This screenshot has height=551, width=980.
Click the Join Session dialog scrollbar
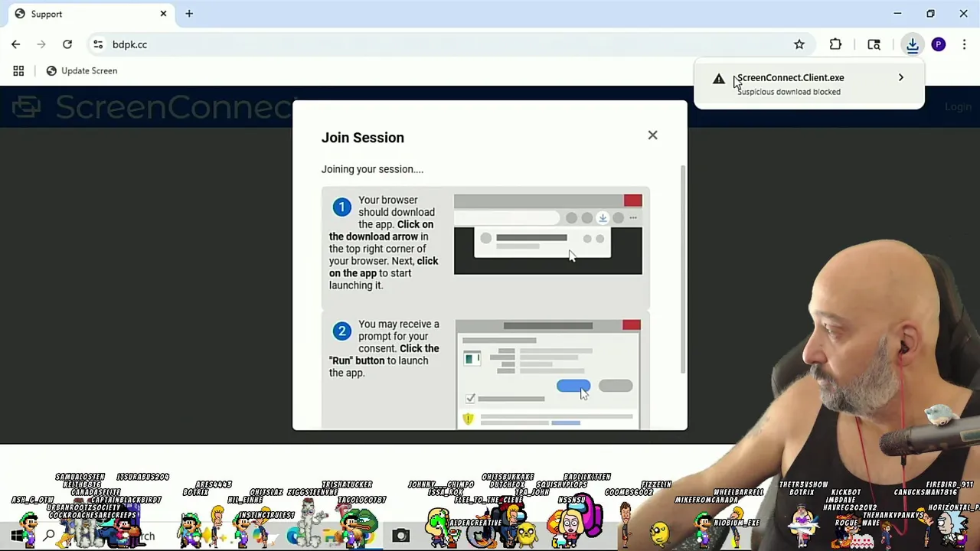click(681, 268)
